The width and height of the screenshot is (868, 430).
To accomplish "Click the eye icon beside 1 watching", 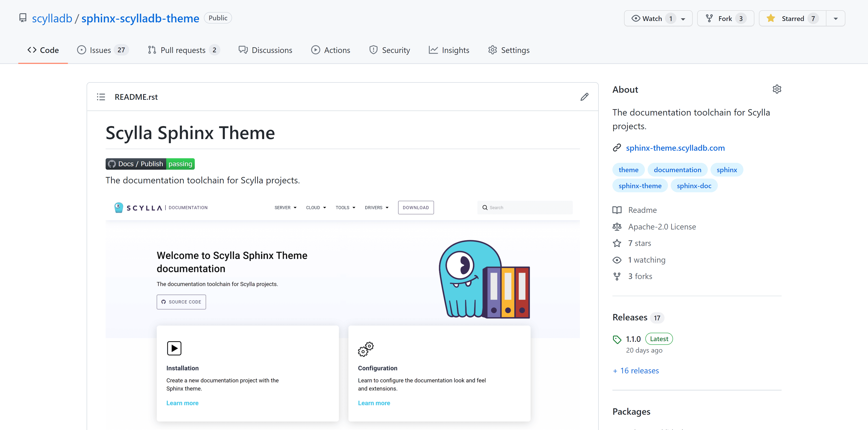I will tap(617, 260).
